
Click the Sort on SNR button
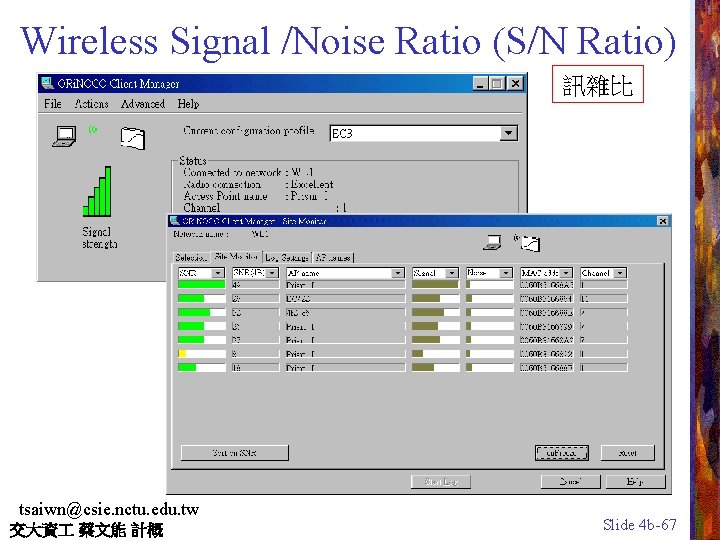235,453
